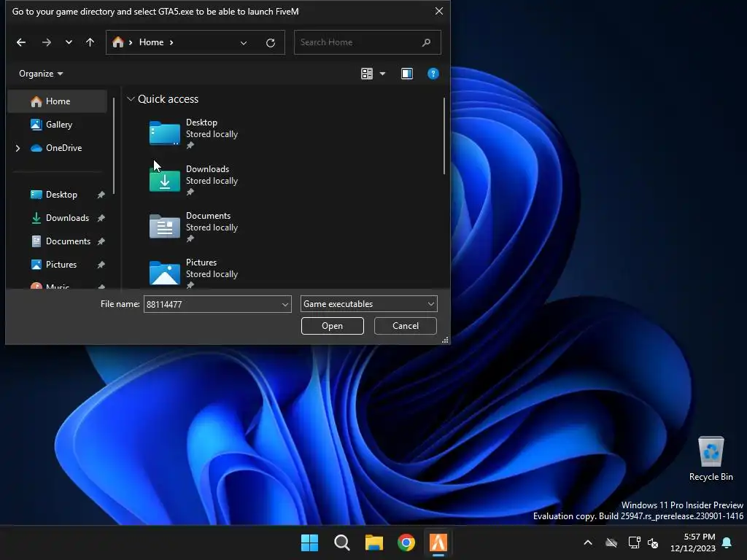Click the pin icon next to sidebar Desktop
This screenshot has width=747, height=560.
point(101,195)
